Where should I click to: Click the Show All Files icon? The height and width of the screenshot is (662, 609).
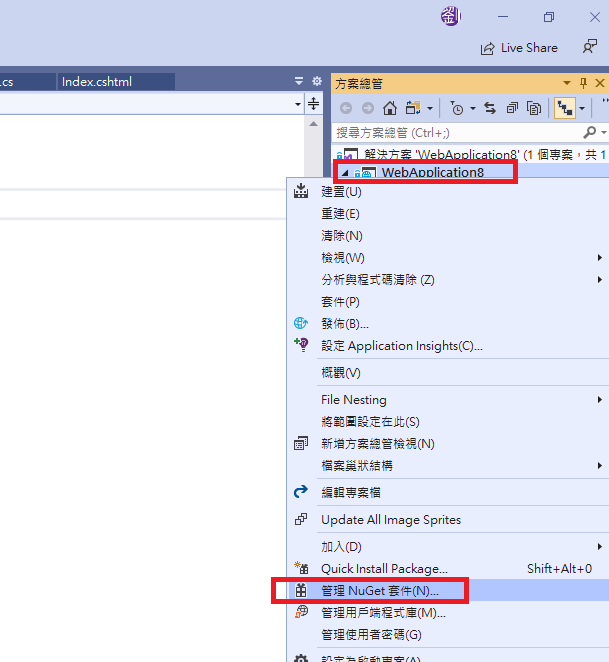[534, 109]
